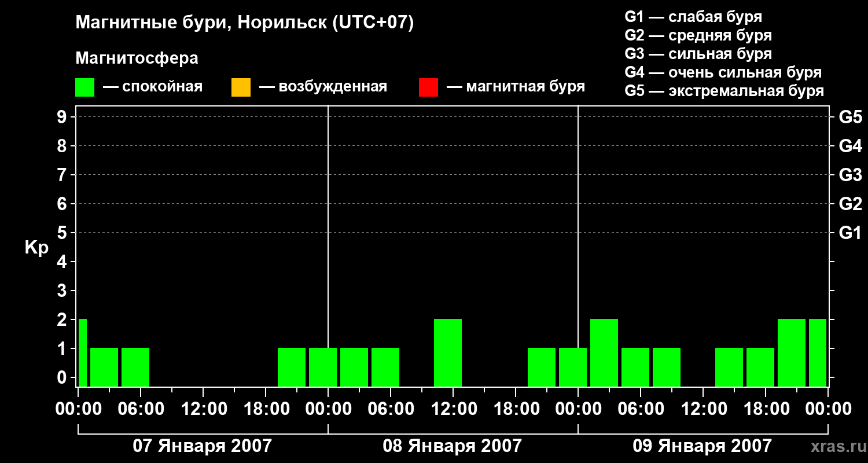The height and width of the screenshot is (463, 868).
Task: Click the narrow Kp 2 bar starting 07 Января
Action: (83, 352)
